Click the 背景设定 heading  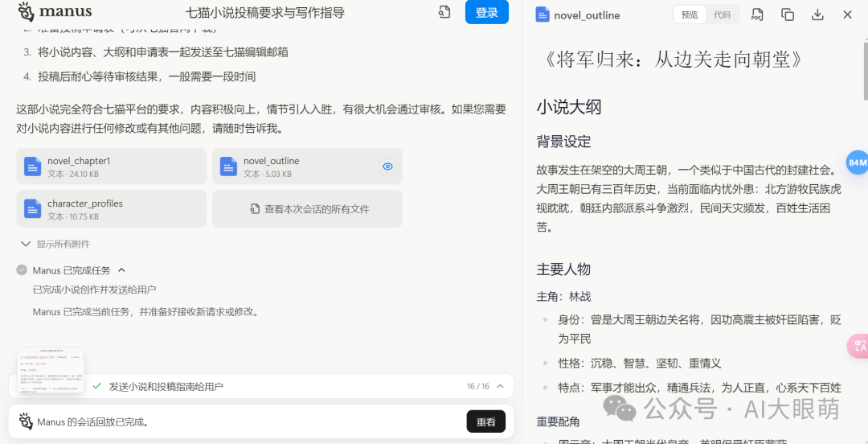(563, 142)
